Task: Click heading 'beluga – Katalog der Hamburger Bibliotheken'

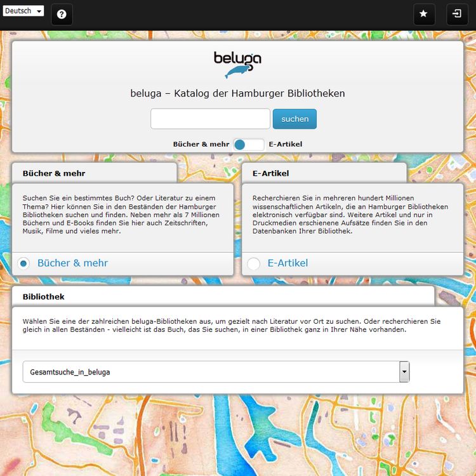Action: click(238, 93)
